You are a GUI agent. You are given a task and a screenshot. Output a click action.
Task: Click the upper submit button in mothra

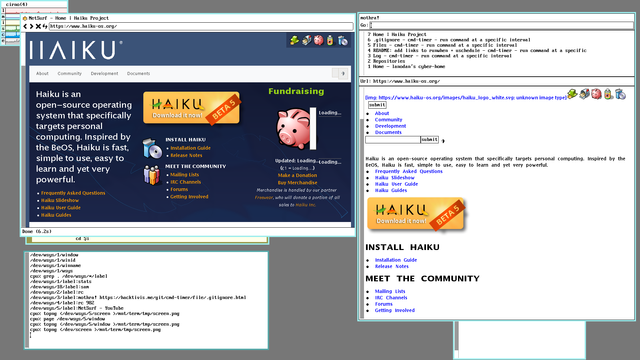point(377,105)
